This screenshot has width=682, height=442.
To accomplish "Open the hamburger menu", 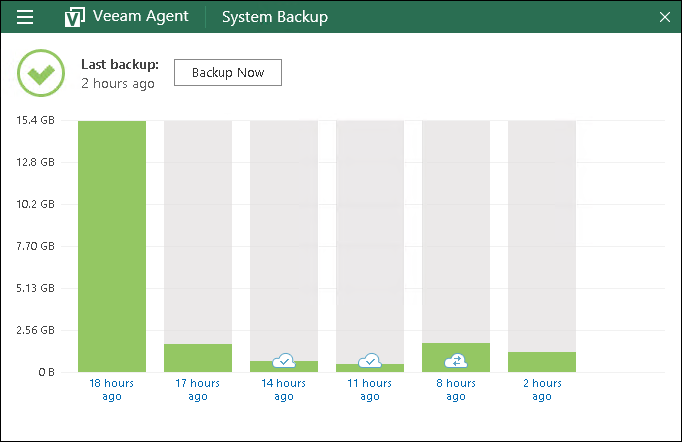I will pyautogui.click(x=25, y=17).
